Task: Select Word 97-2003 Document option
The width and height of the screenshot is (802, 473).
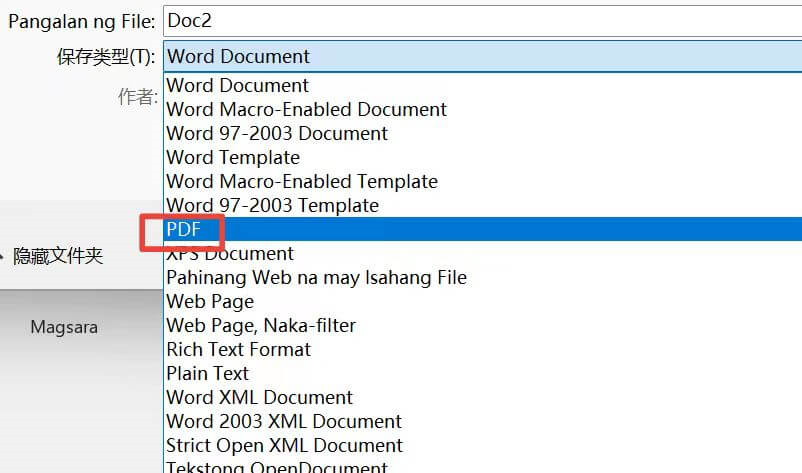Action: [482, 133]
